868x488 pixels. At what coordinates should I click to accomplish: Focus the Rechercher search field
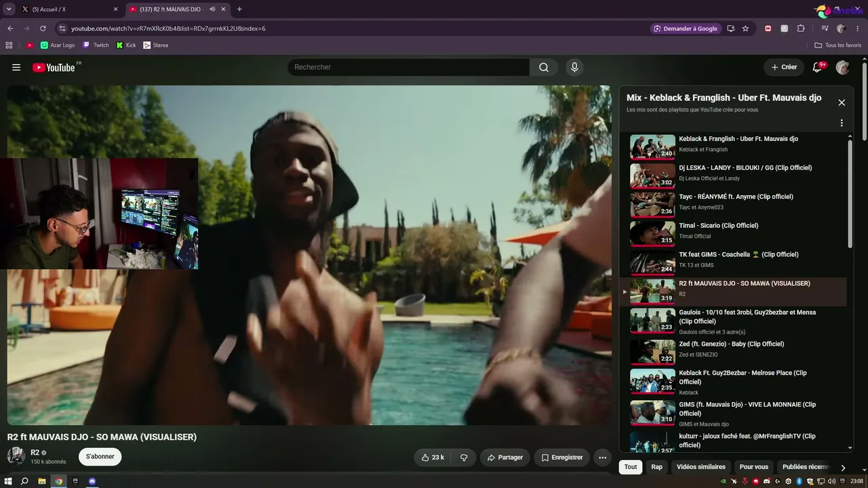tap(408, 67)
